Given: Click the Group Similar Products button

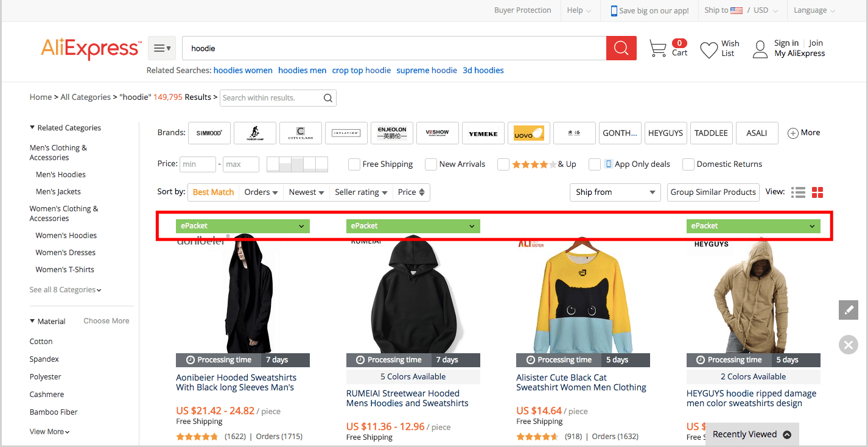Looking at the screenshot, I should 713,192.
